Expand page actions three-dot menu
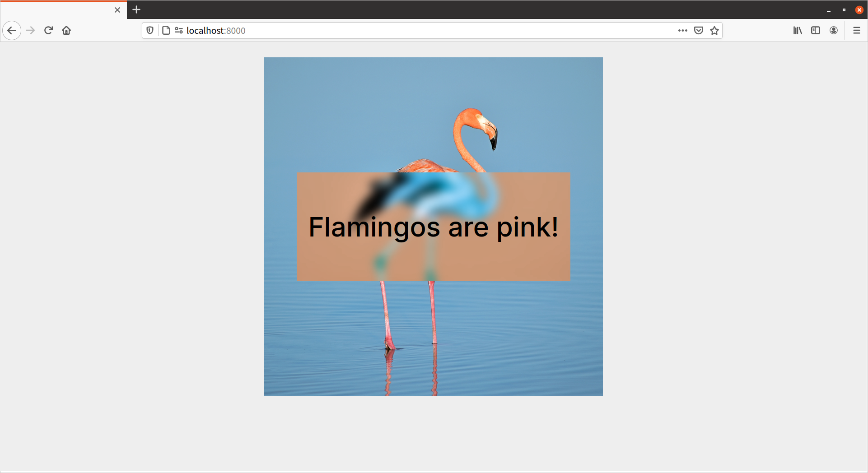 pos(682,31)
